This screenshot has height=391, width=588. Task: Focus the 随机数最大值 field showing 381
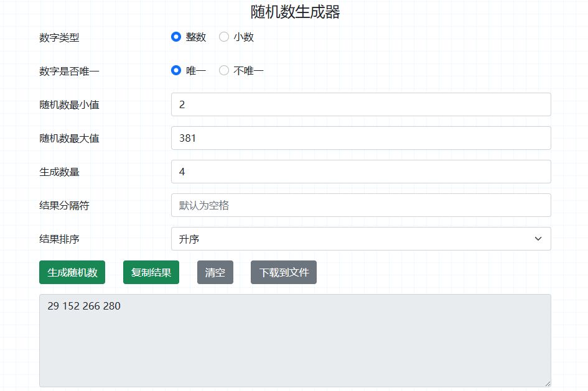tap(361, 138)
